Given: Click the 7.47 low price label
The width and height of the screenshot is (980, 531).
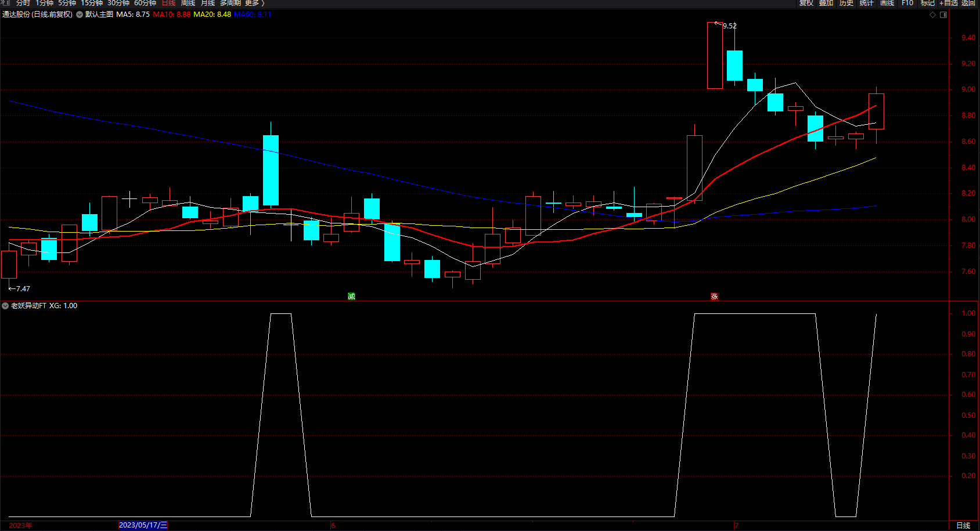Looking at the screenshot, I should coord(23,289).
